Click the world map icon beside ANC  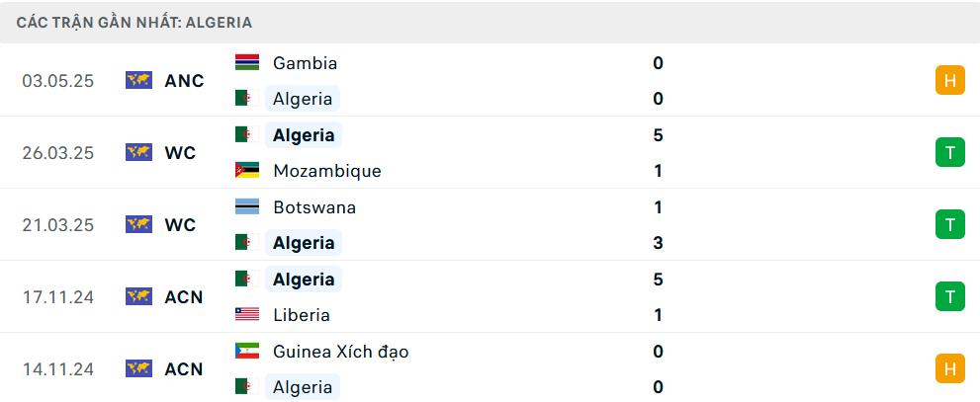click(x=138, y=81)
